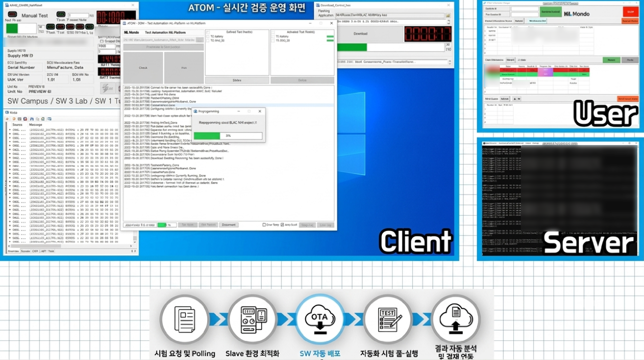Viewport: 644px width, 360px height.
Task: Click the Programming dialog title icon
Action: pyautogui.click(x=196, y=111)
